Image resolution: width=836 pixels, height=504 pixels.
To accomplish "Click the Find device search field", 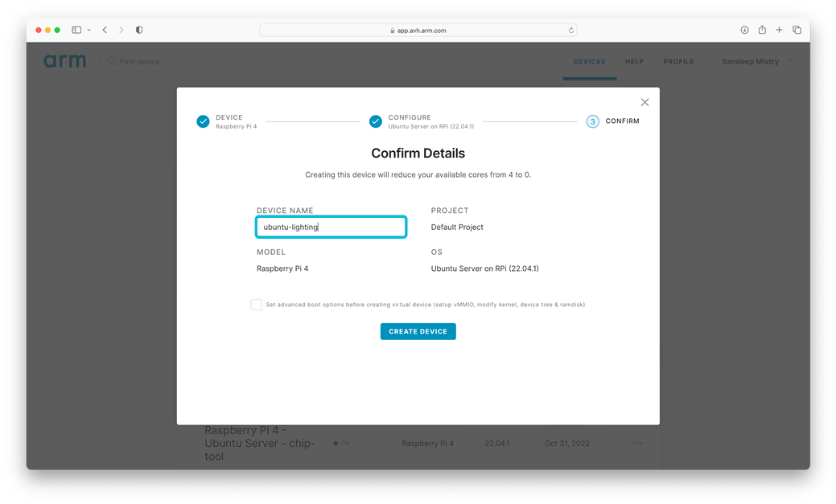I will point(178,61).
